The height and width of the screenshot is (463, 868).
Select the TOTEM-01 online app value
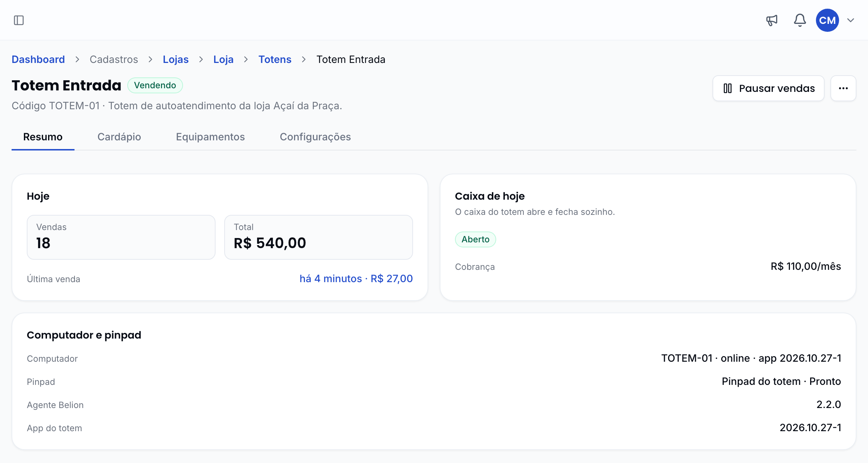[751, 358]
